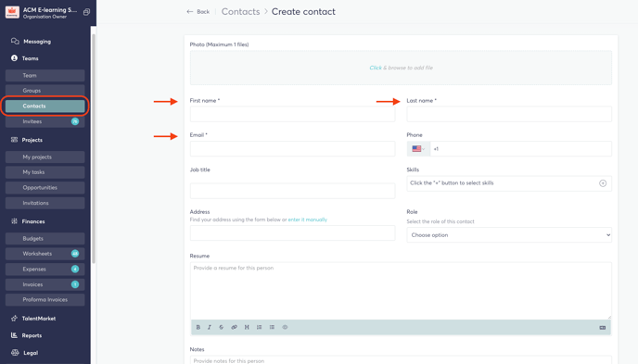Click the keyboard icon at Resume toolbar end
Image resolution: width=638 pixels, height=364 pixels.
603,328
